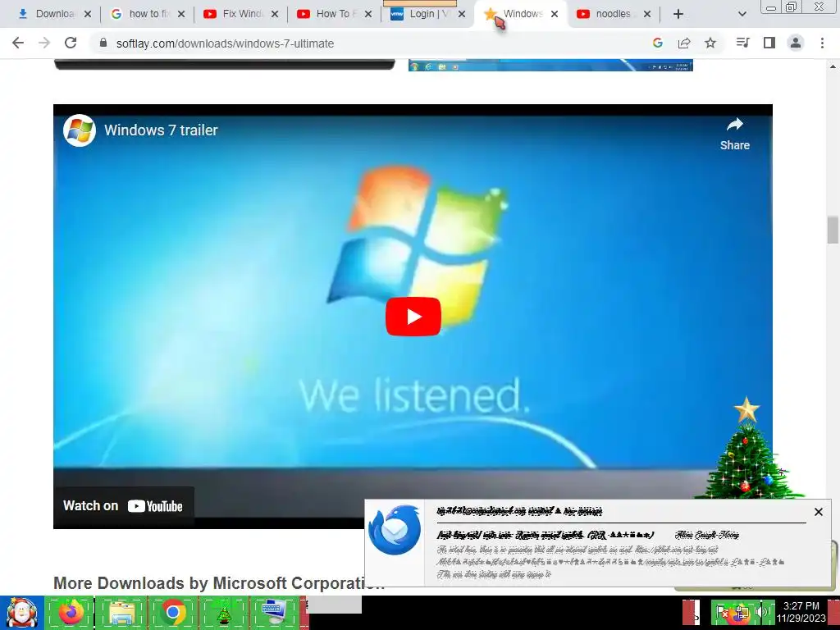This screenshot has height=630, width=840.
Task: Close the Download tab
Action: tap(88, 14)
